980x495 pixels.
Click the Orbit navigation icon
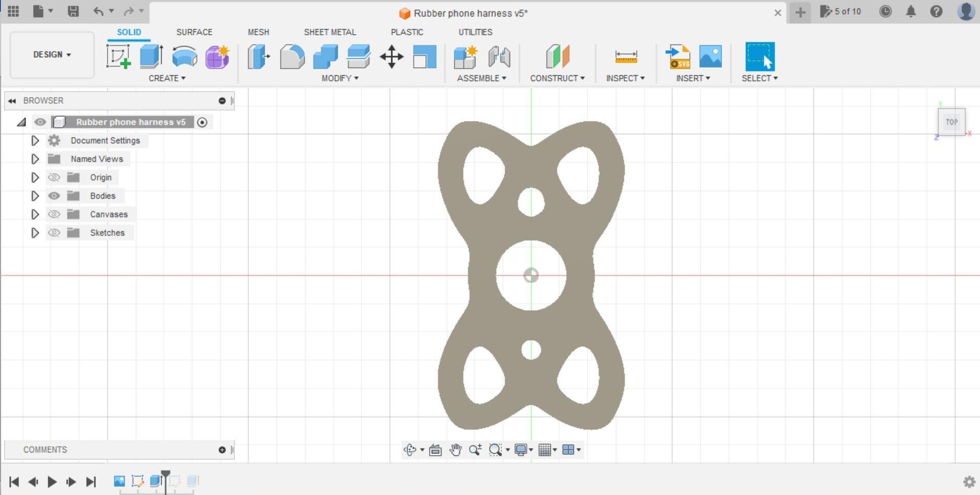click(x=410, y=450)
